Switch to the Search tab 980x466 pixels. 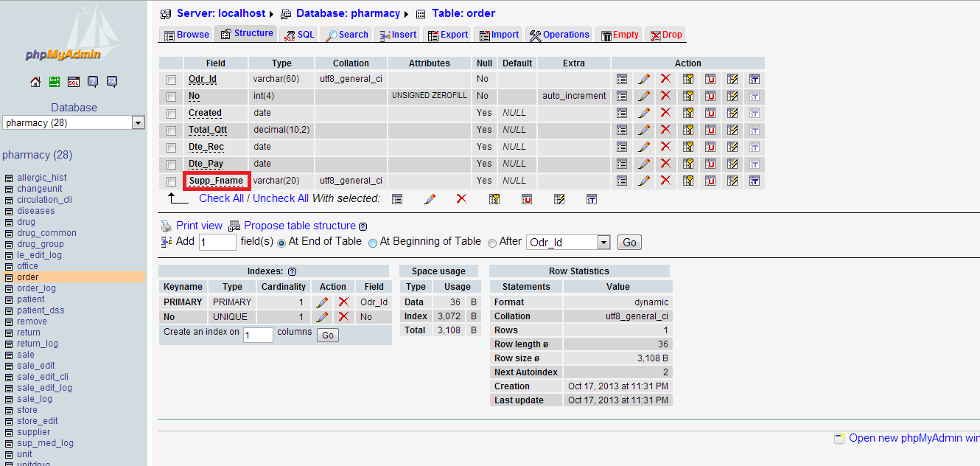click(x=347, y=34)
